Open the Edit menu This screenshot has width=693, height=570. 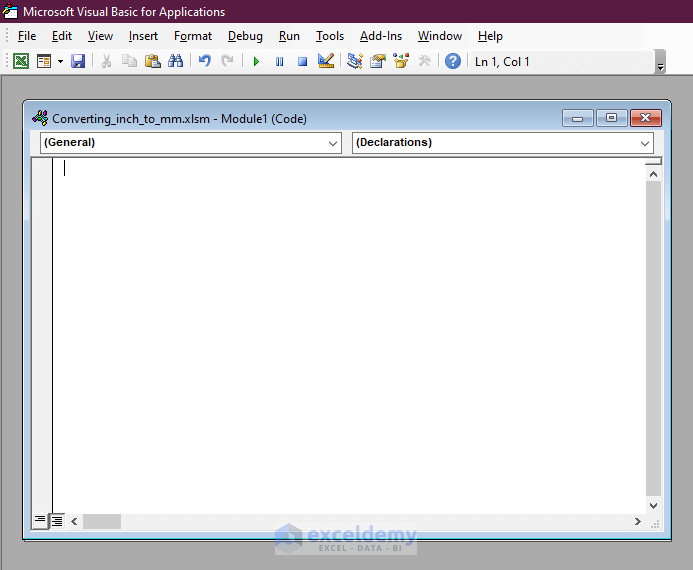tap(61, 36)
